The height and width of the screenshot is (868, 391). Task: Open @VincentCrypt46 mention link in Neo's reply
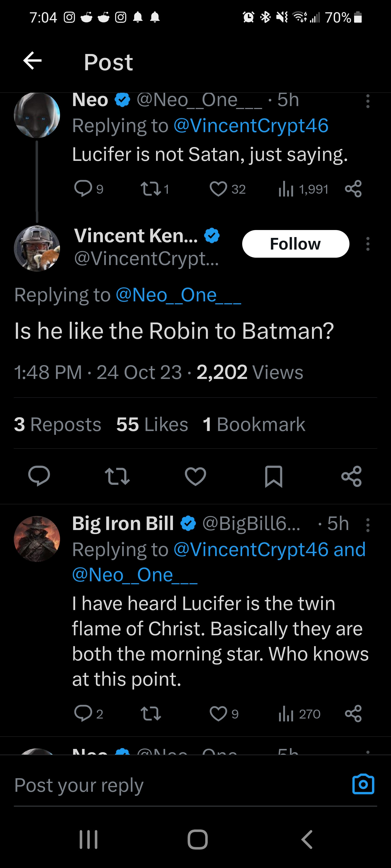point(251,126)
